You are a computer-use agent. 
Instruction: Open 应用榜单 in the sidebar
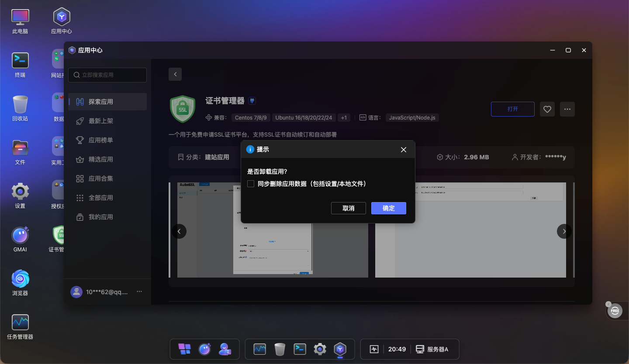(x=107, y=140)
